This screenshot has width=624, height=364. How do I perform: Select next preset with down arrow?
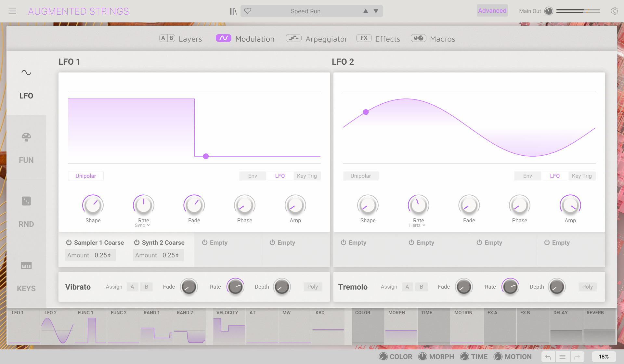click(376, 11)
